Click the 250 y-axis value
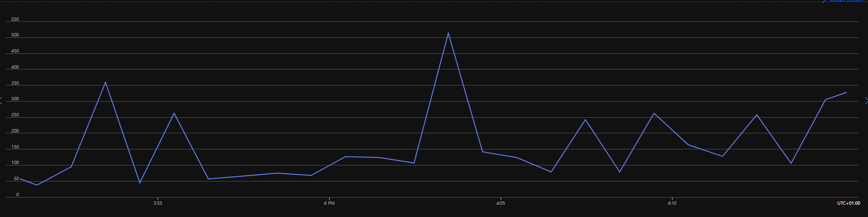Viewport: 868px width, 217px height. pos(15,115)
